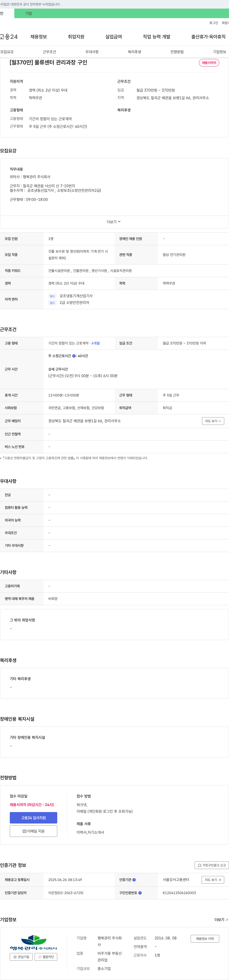Add company via 관심기업 star button
Image resolution: width=229 pixels, height=980 pixels.
click(x=21, y=957)
